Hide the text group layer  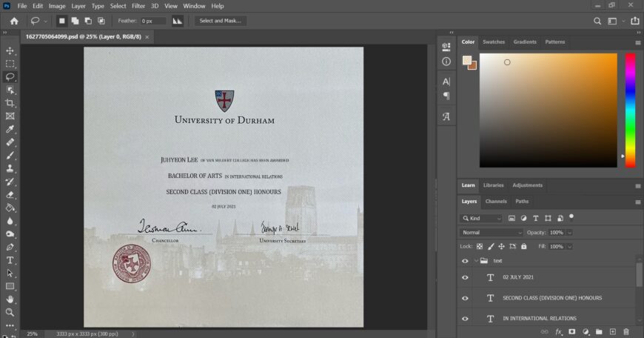[x=465, y=261]
